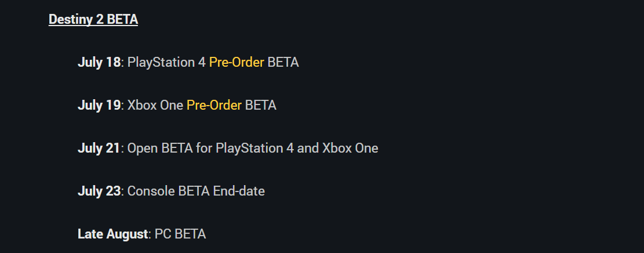Click the word 'and' in July 21 line

[308, 148]
